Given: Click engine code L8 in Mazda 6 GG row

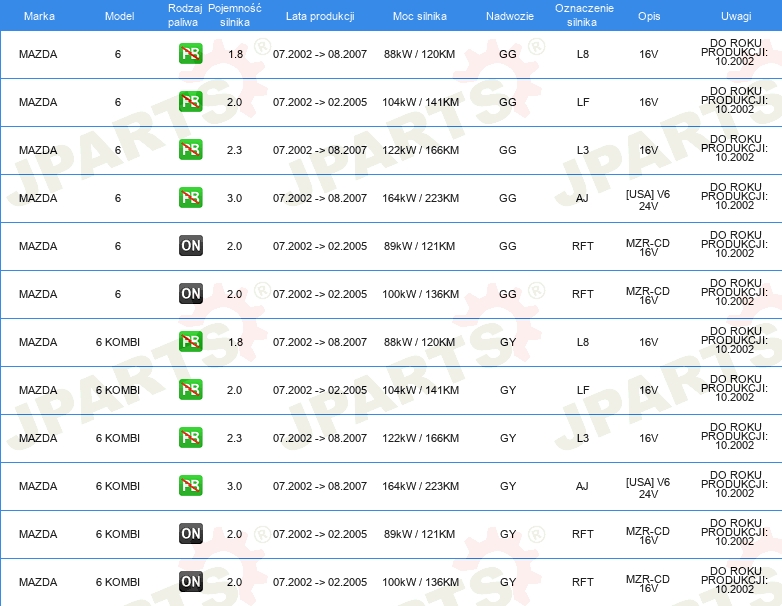Looking at the screenshot, I should pos(583,54).
